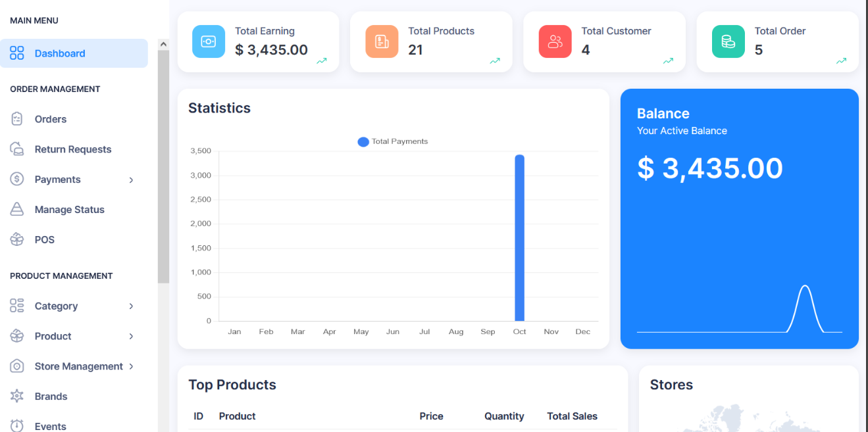Click the orange invoice icon on Total Products card
The image size is (868, 432).
click(382, 41)
